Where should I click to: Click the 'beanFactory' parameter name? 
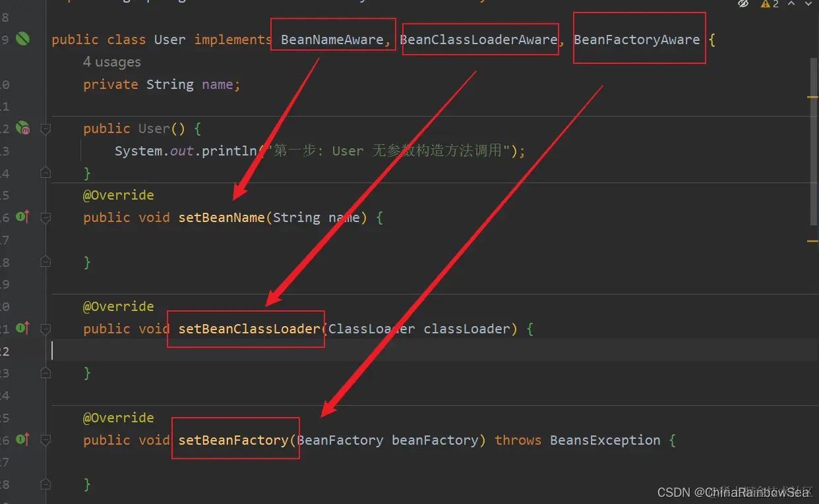coord(435,440)
